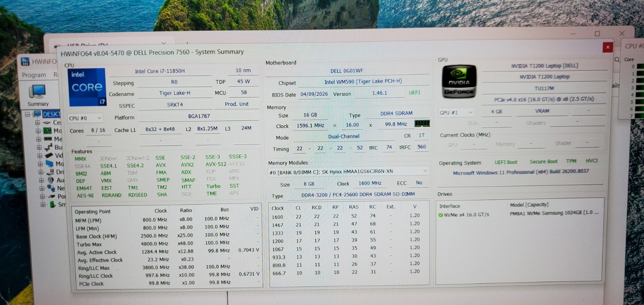The width and height of the screenshot is (644, 305).
Task: Select the Central Processor chip icon in tree
Action: 47,122
